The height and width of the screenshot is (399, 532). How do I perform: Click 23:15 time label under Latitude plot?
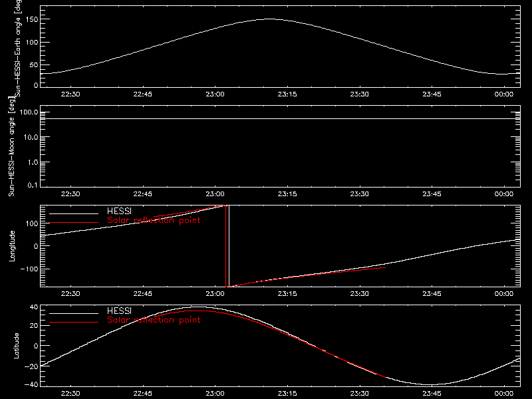(287, 394)
